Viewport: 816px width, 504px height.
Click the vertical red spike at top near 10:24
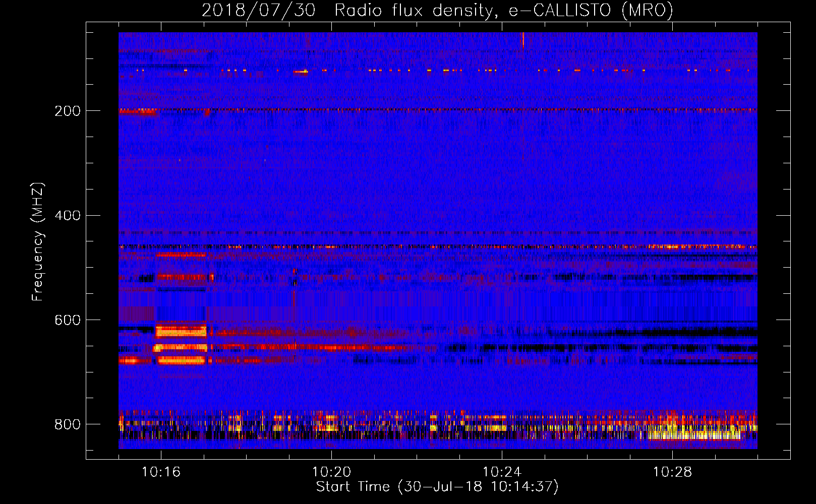[523, 40]
